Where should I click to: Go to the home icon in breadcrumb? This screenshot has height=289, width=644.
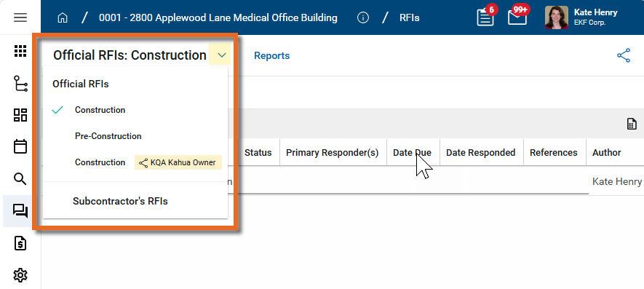click(x=63, y=18)
